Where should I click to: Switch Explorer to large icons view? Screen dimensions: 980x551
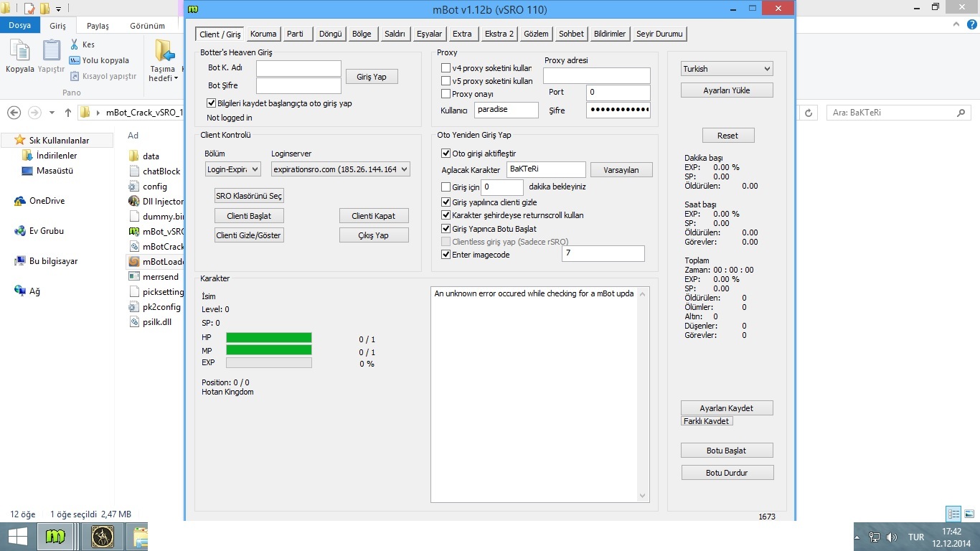[x=969, y=514]
